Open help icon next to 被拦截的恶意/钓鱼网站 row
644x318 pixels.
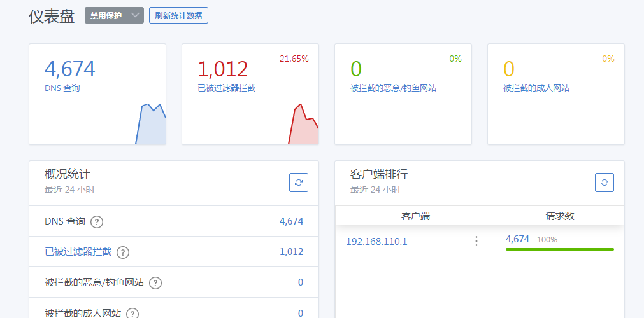tap(155, 283)
